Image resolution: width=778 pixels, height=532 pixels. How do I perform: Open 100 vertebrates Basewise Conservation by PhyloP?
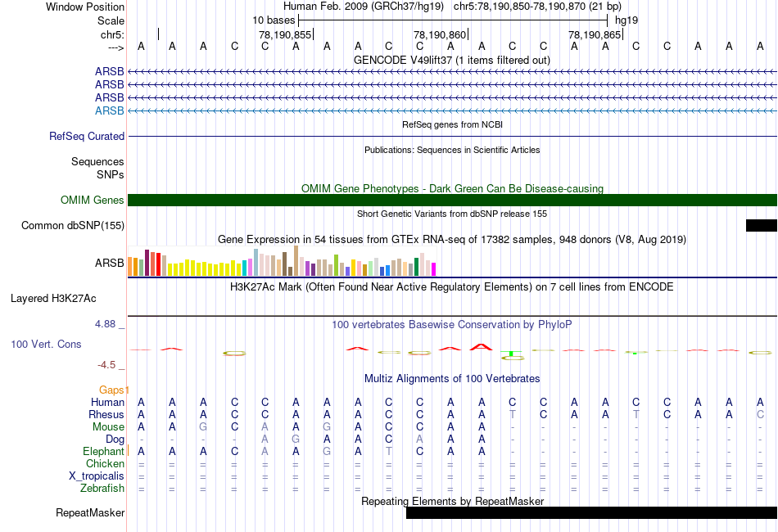(x=451, y=324)
